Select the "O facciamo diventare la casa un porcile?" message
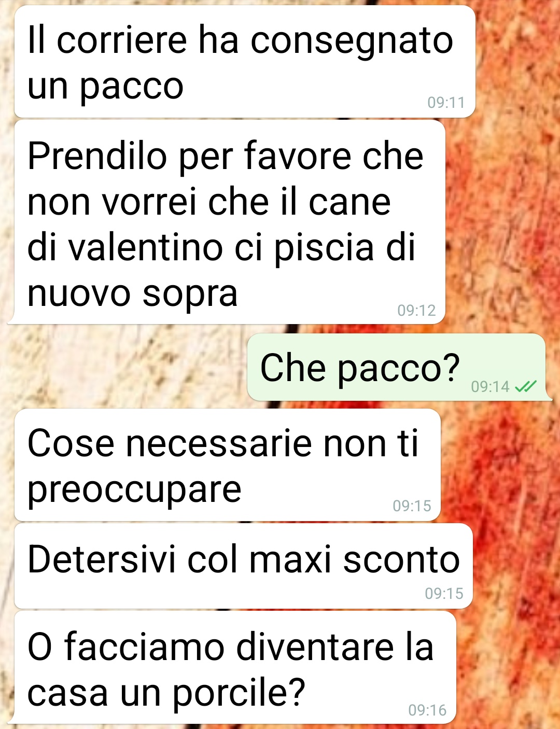 click(x=235, y=667)
